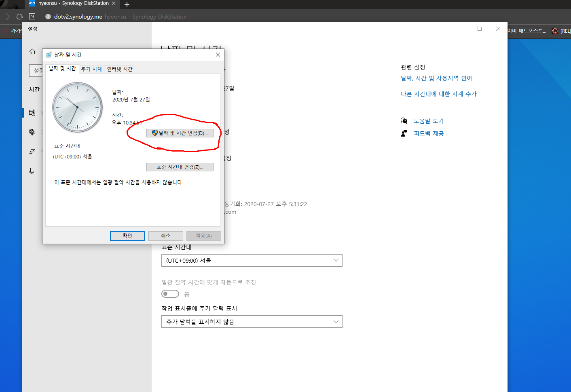Click 표준 시간대 변경(Z)... button
The width and height of the screenshot is (571, 392).
coord(180,167)
